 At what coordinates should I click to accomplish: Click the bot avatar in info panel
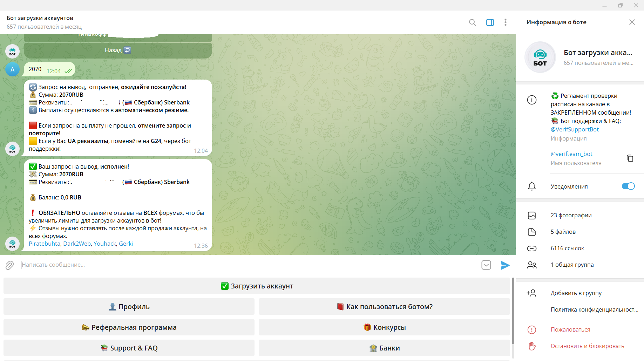540,57
